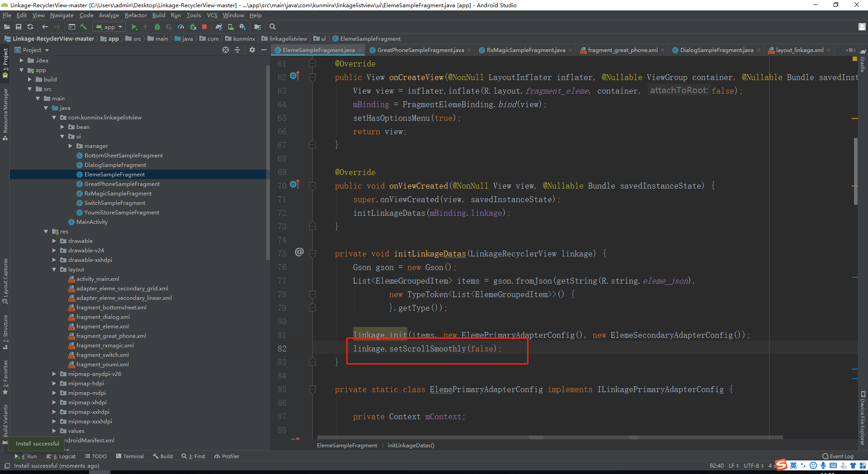Open the VCS menu
The image size is (868, 474).
point(212,15)
